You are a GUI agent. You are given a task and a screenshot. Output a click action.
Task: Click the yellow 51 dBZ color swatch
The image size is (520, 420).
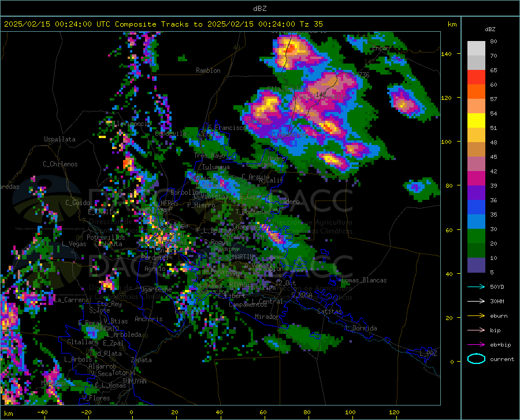(x=476, y=121)
